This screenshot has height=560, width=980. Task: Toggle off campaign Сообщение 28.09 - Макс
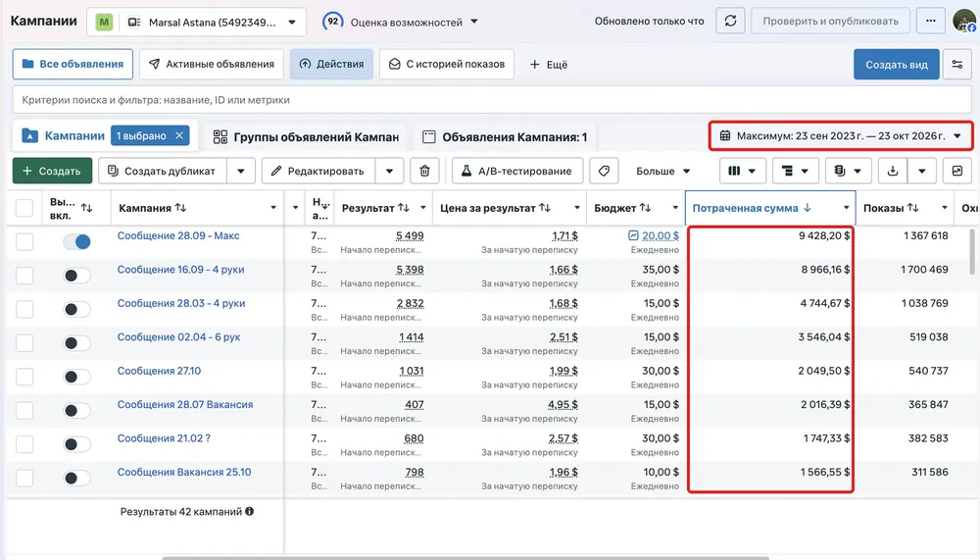tap(76, 241)
